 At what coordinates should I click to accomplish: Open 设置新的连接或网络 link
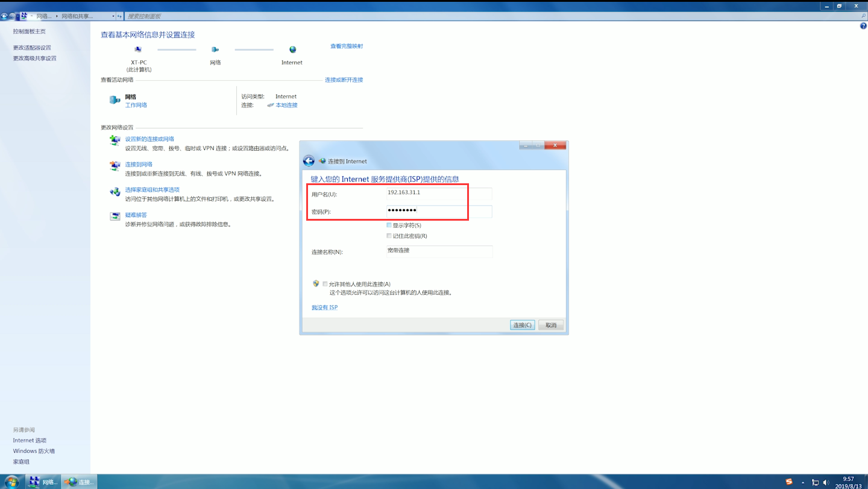pos(149,139)
